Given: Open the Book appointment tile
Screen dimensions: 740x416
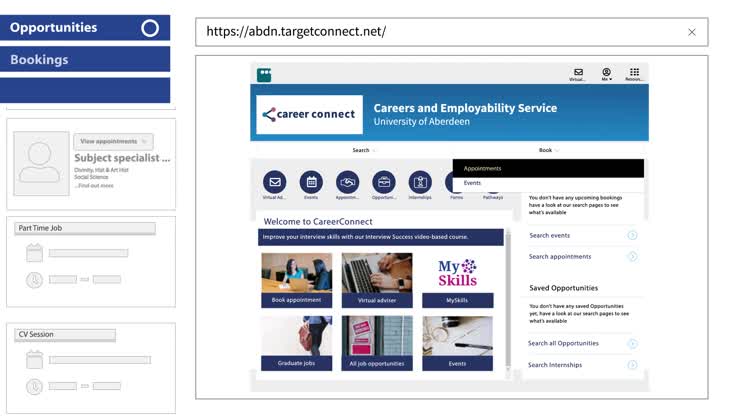Looking at the screenshot, I should [296, 280].
